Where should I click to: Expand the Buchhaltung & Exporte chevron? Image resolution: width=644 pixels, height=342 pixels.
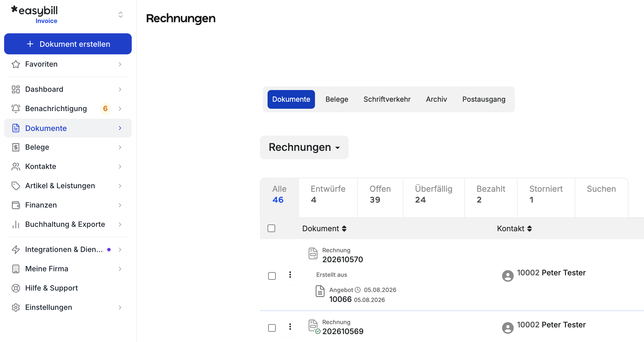coord(120,224)
